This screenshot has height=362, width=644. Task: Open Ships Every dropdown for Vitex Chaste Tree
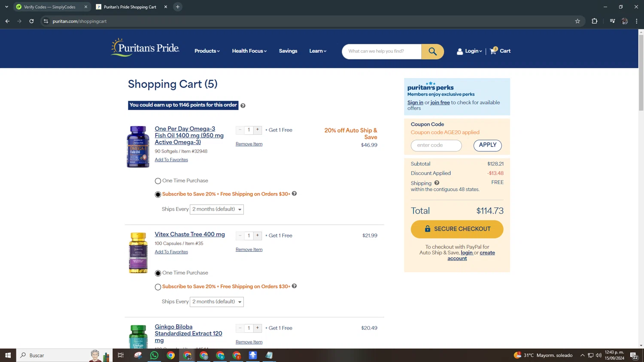point(217,302)
